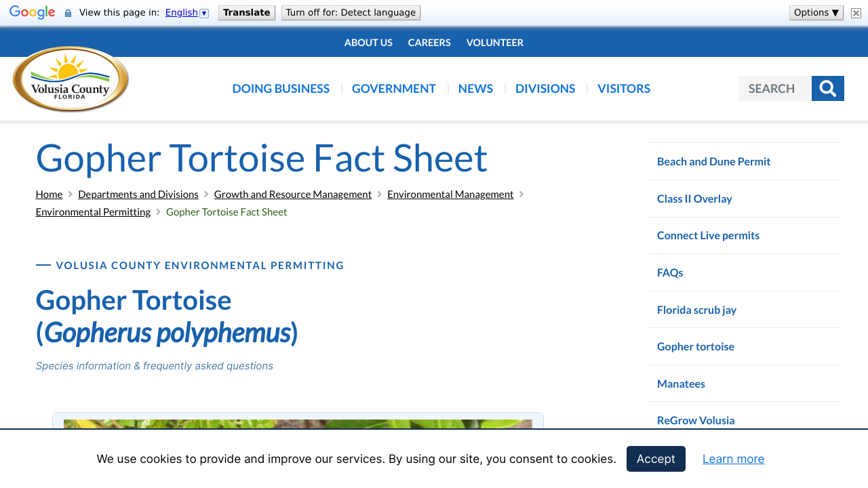Viewport: 868px width, 488px height.
Task: Open the English language dropdown
Action: (x=186, y=13)
